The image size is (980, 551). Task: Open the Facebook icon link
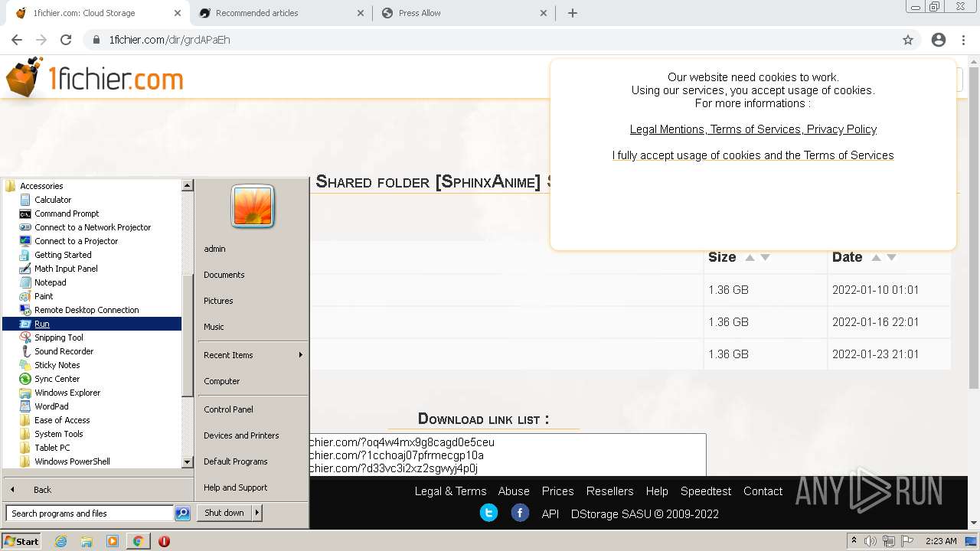(x=520, y=513)
